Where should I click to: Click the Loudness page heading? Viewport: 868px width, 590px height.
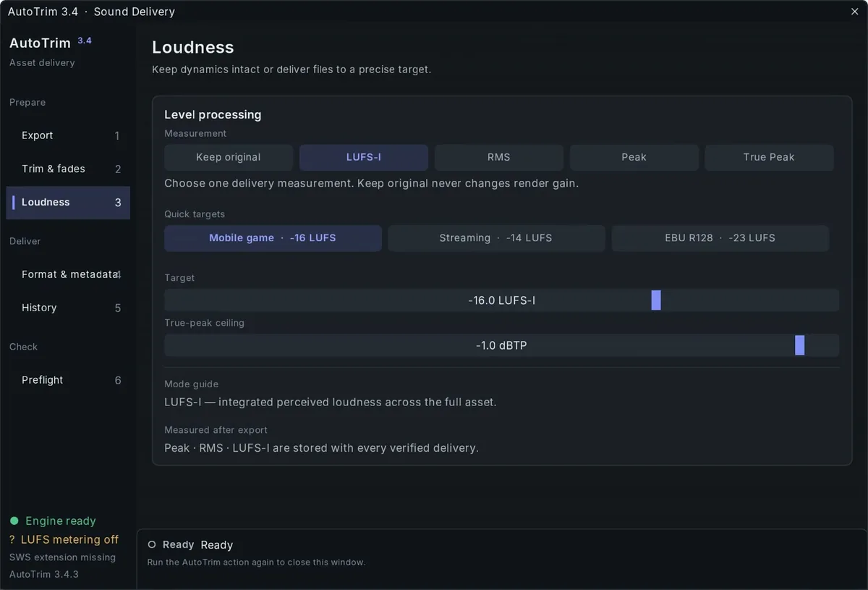point(193,47)
